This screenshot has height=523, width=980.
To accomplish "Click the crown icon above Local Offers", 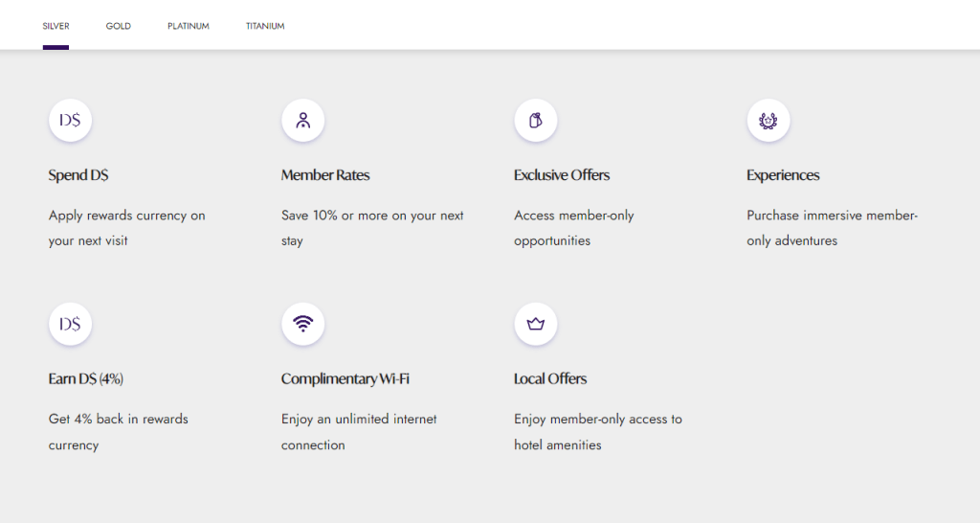I will tap(535, 324).
